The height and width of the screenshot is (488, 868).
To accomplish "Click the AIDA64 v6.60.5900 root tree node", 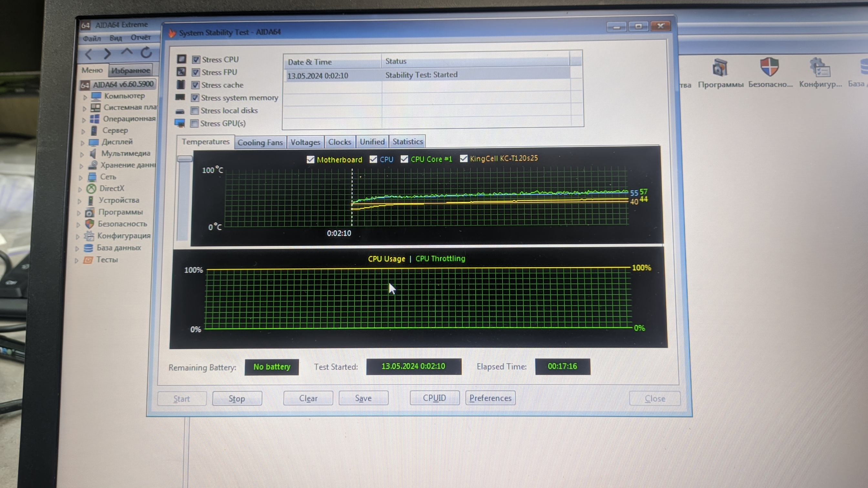I will tap(118, 85).
